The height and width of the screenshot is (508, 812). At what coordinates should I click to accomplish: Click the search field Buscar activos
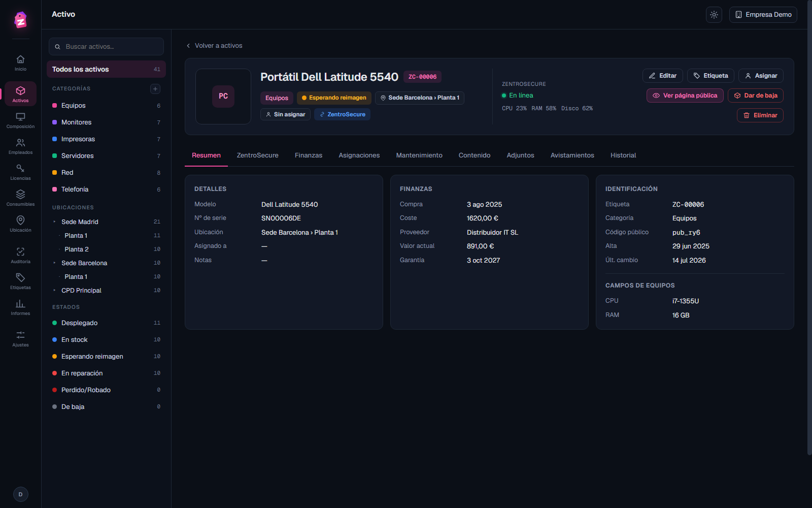(106, 46)
